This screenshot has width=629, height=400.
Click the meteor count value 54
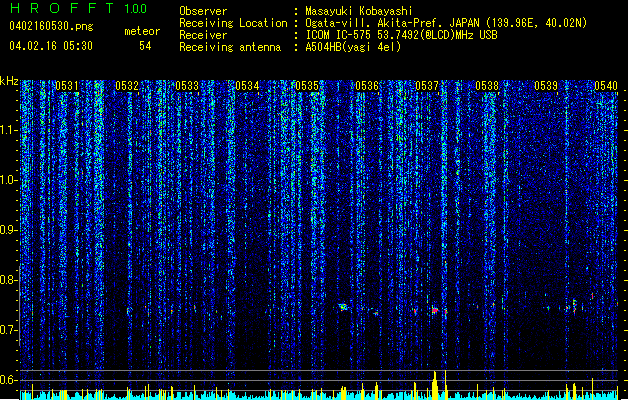[145, 46]
